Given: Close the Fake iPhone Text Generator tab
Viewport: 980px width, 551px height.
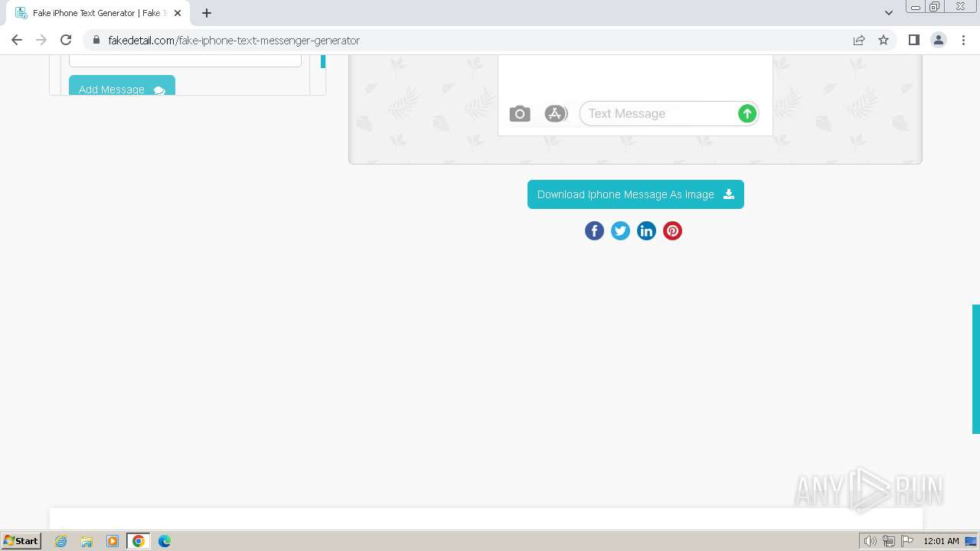Looking at the screenshot, I should (x=178, y=13).
